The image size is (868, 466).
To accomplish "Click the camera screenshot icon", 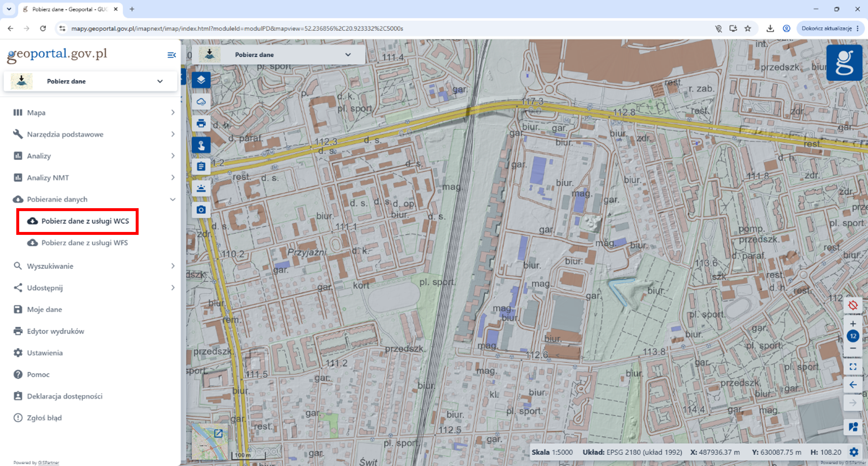I will (x=201, y=210).
